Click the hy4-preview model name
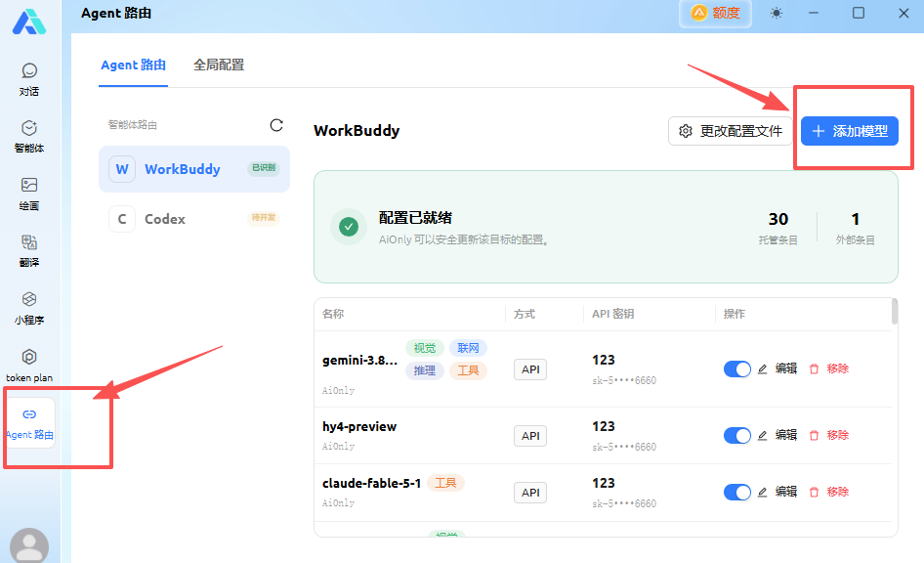 [x=359, y=427]
